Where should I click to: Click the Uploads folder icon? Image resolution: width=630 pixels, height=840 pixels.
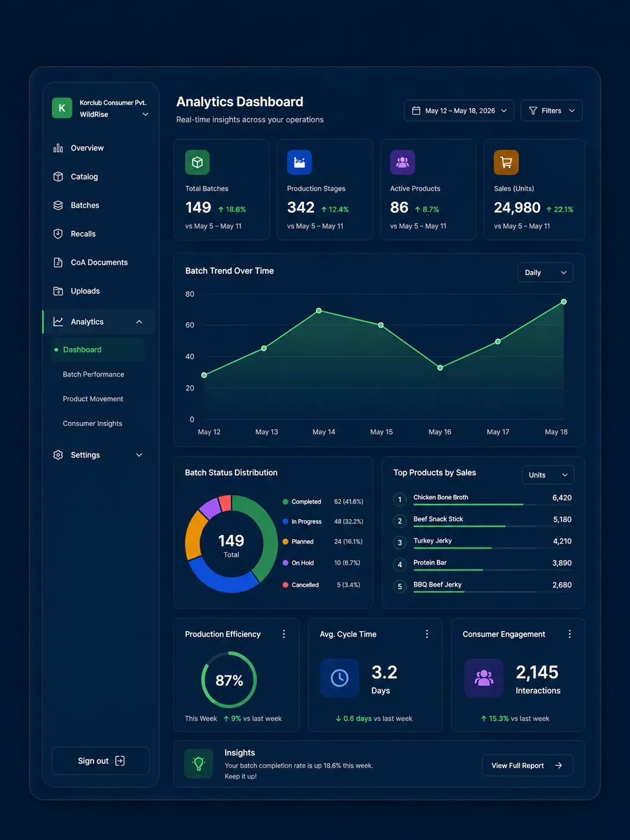point(58,291)
